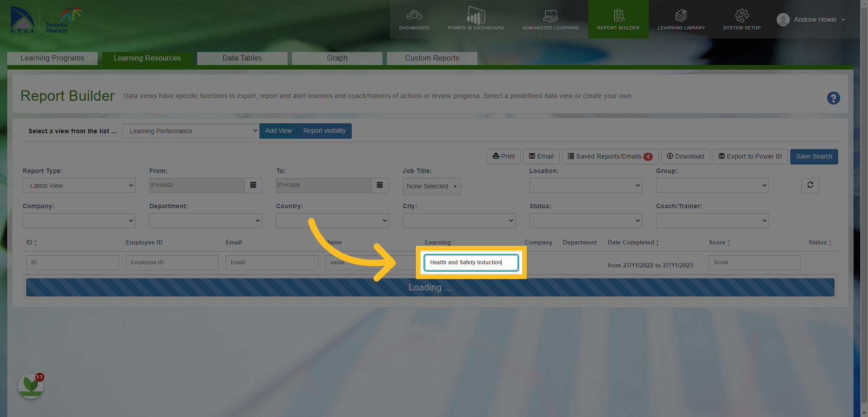868x417 pixels.
Task: Expand the Group dropdown
Action: click(x=712, y=185)
